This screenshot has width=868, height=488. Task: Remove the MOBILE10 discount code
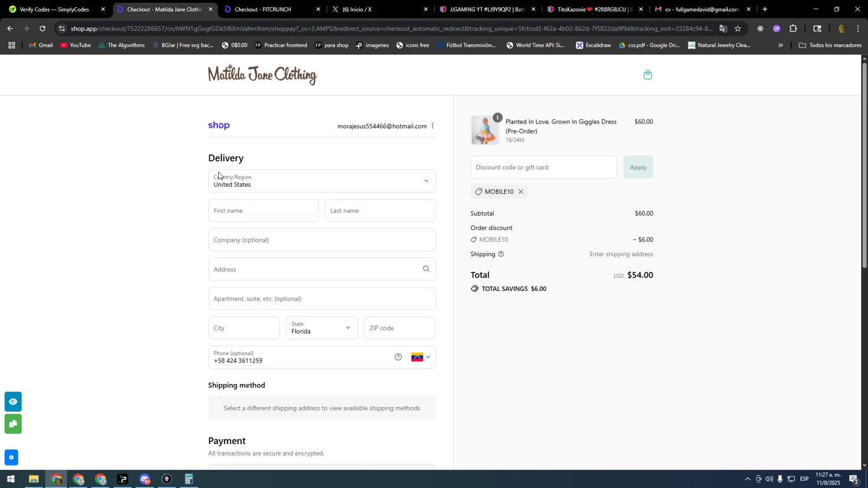point(521,192)
